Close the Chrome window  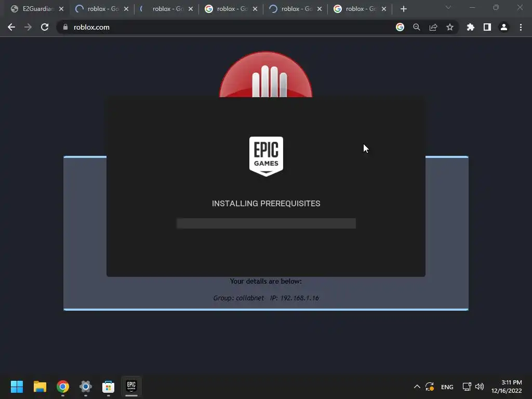pos(520,7)
